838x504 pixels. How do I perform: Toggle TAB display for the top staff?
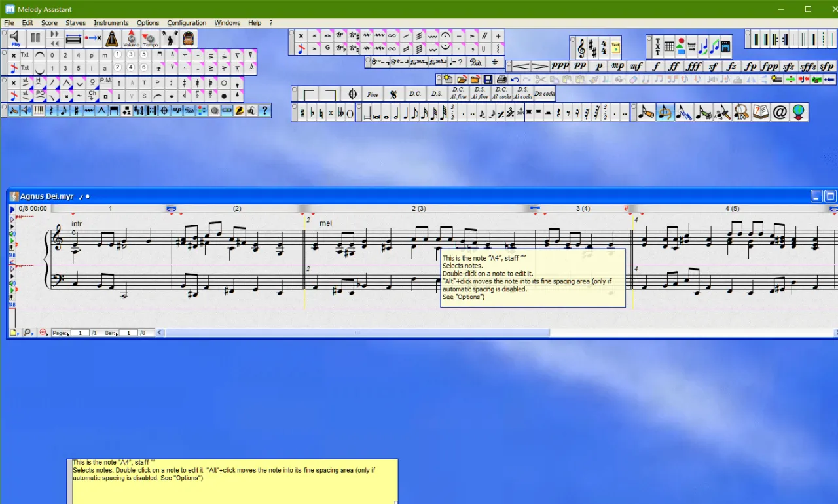12,255
